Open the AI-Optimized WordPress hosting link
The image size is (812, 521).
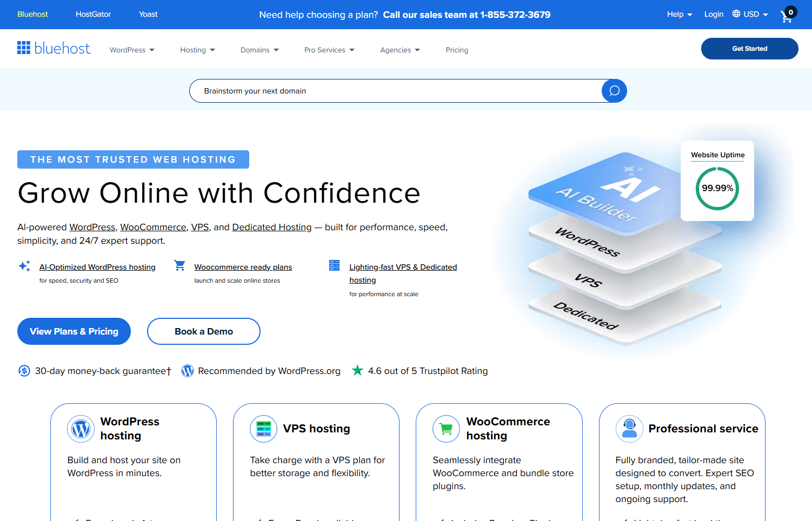[97, 267]
